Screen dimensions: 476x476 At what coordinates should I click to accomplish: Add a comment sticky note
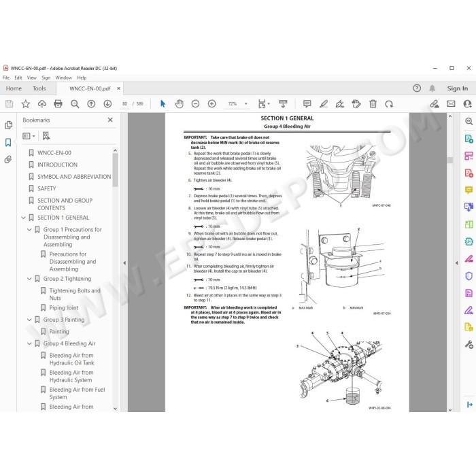pyautogui.click(x=307, y=104)
